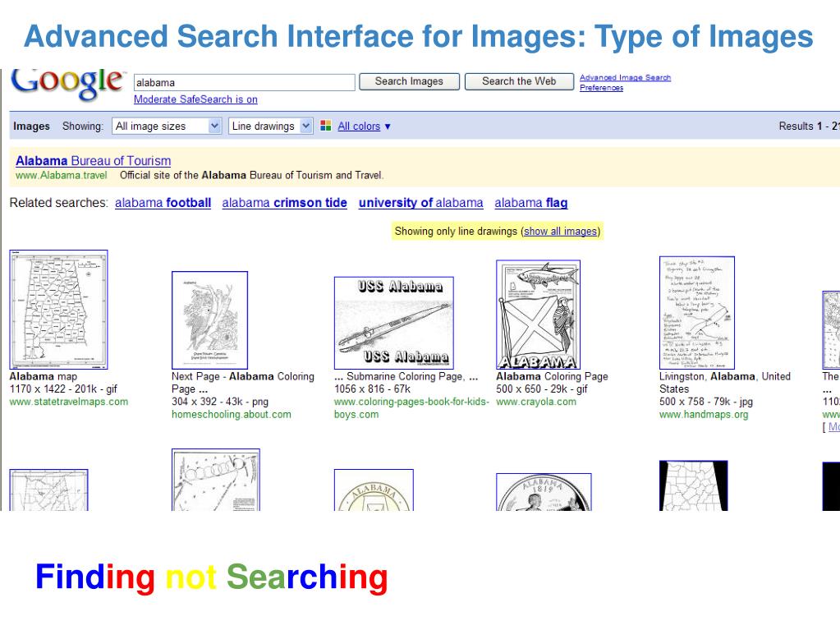Image resolution: width=840 pixels, height=630 pixels.
Task: Open the Alabama state seal thumbnail
Action: click(374, 490)
